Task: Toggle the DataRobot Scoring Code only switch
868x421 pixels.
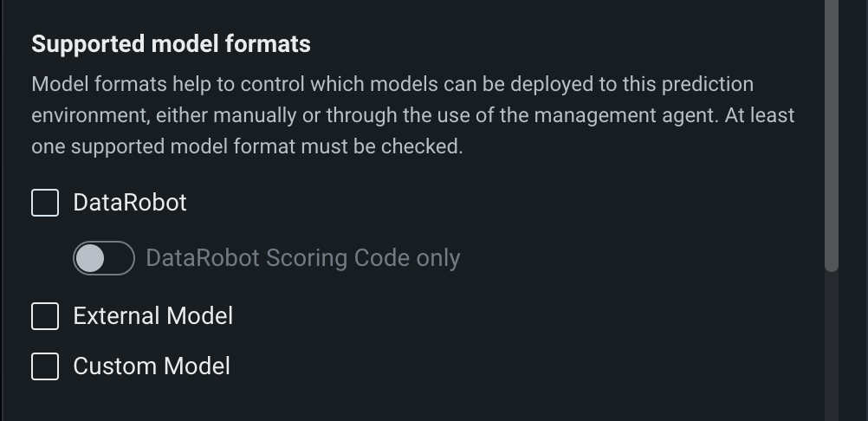Action: click(104, 258)
